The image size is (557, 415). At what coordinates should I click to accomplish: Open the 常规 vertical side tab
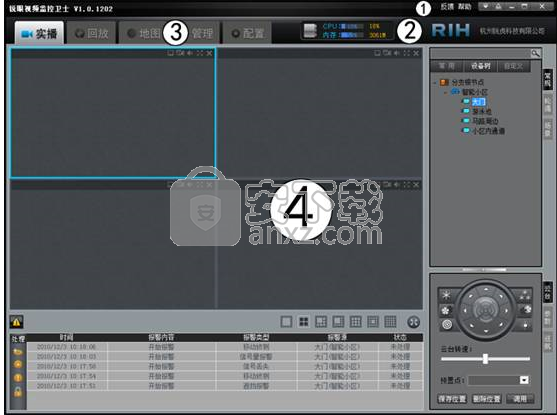point(547,80)
